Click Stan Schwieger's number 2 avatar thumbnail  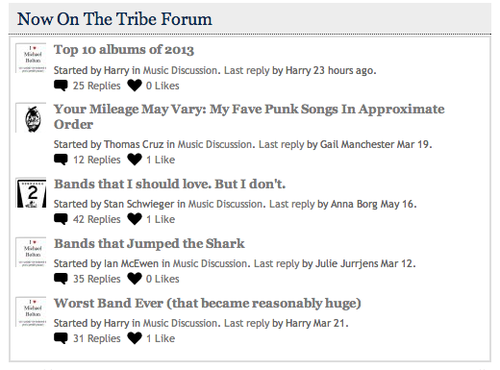(31, 193)
